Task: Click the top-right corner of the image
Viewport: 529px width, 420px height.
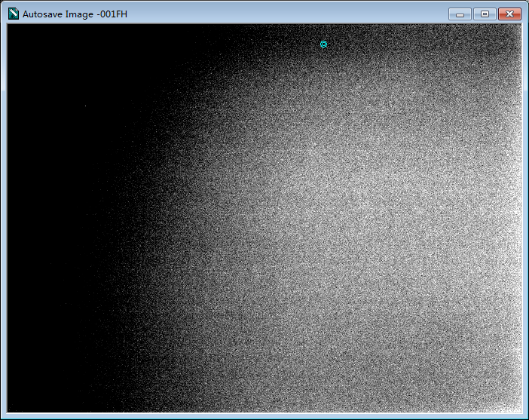Action: pyautogui.click(x=518, y=29)
